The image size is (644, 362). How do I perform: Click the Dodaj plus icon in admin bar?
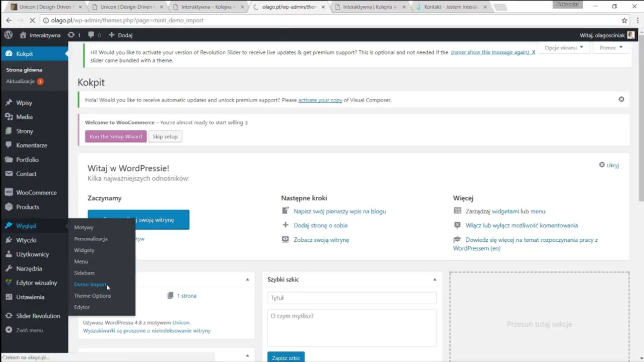tap(112, 35)
